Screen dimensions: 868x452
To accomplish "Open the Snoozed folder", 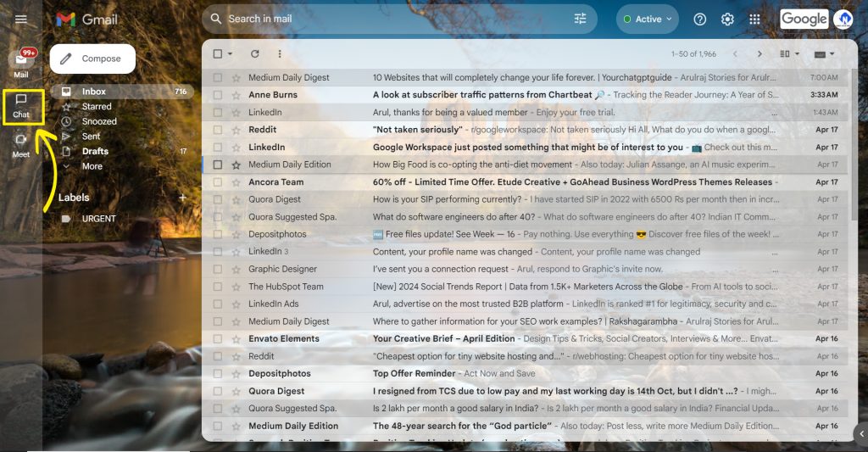I will tap(99, 121).
